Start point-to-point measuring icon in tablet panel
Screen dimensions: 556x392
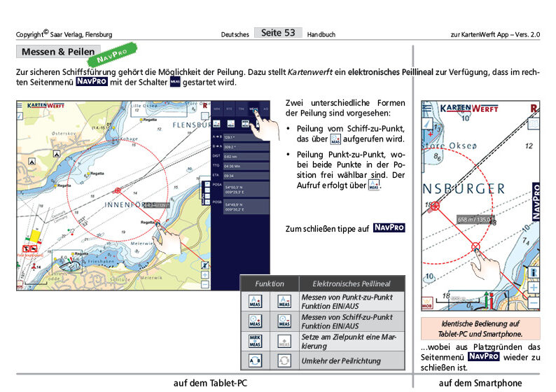click(x=216, y=124)
